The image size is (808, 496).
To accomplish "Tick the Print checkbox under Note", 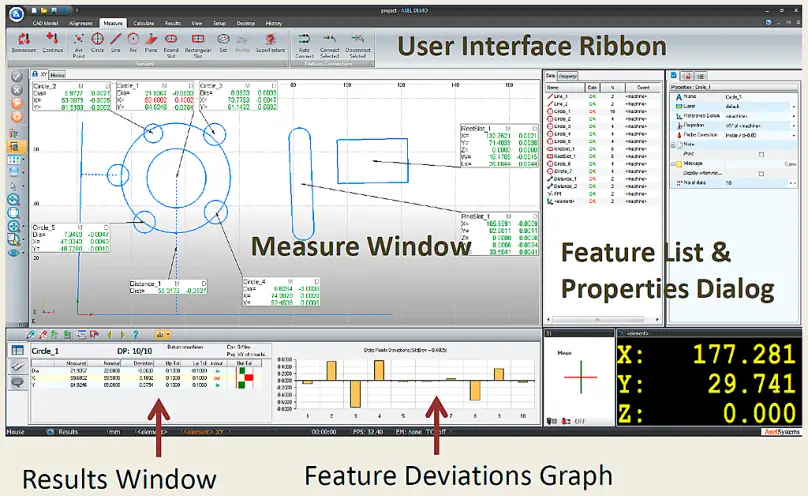I will (762, 154).
